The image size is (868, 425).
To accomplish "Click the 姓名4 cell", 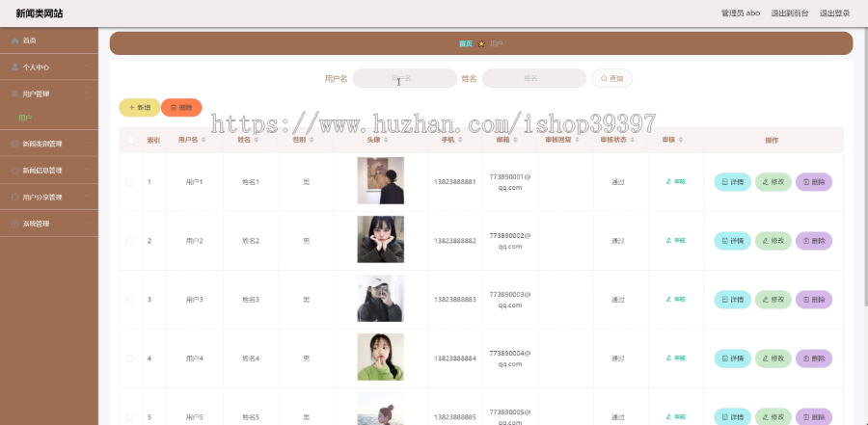I will 251,359.
